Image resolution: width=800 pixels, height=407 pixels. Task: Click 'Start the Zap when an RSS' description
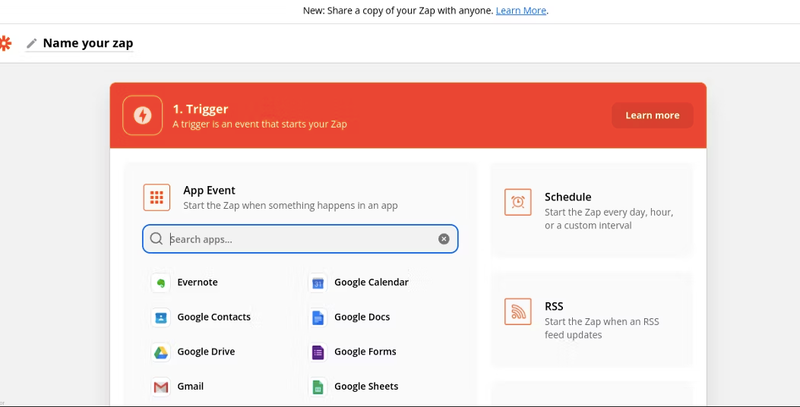tap(602, 328)
